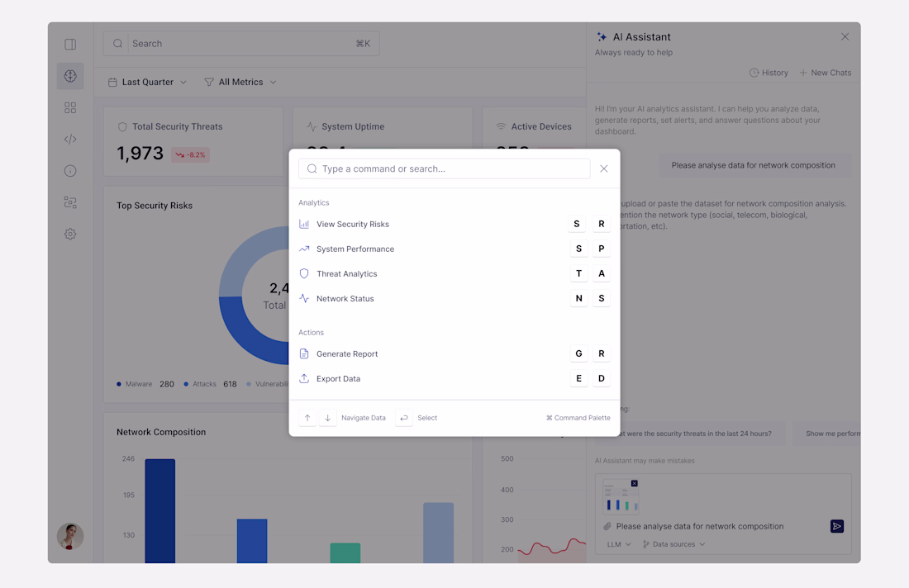Click the Network Composition card title
909x588 pixels.
click(x=161, y=432)
